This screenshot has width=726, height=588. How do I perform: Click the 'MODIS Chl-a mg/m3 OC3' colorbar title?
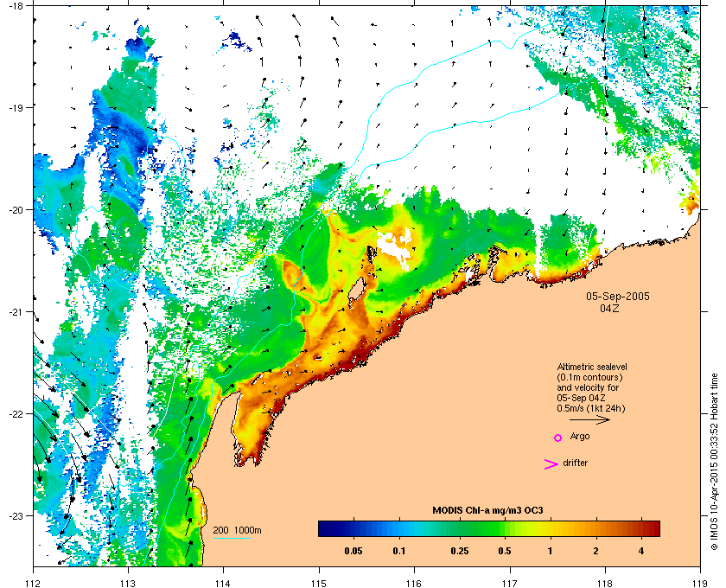click(x=487, y=511)
